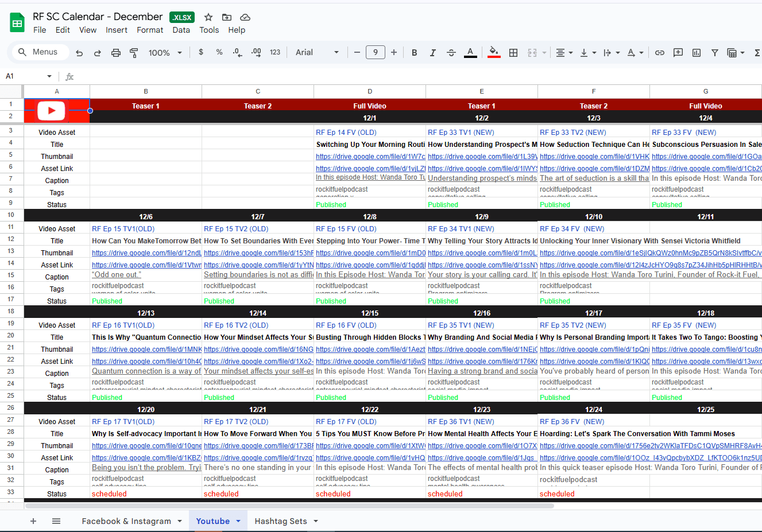This screenshot has width=762, height=532.
Task: Open the name box dropdown arrow
Action: 49,76
